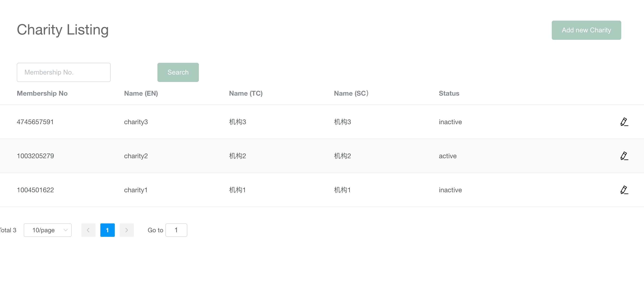Go to previous page arrow

pos(88,230)
